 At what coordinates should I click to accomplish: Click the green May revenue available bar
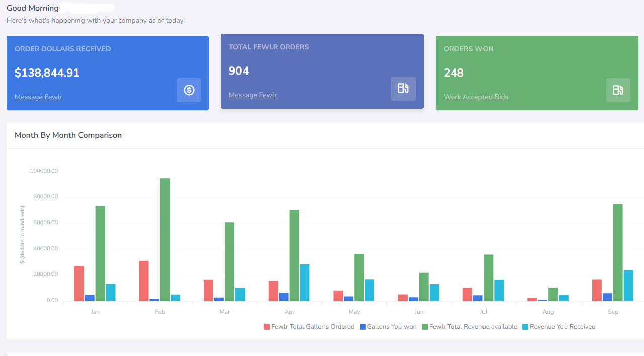click(359, 277)
